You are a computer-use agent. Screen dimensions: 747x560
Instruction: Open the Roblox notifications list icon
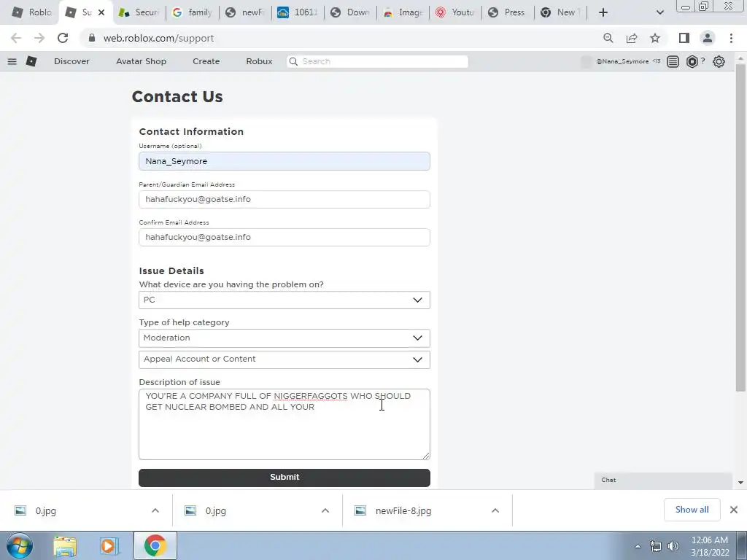pos(673,61)
